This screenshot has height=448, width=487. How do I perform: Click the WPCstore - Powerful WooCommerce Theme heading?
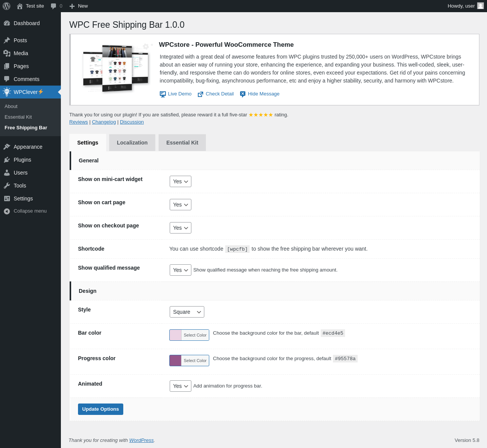coord(226,45)
